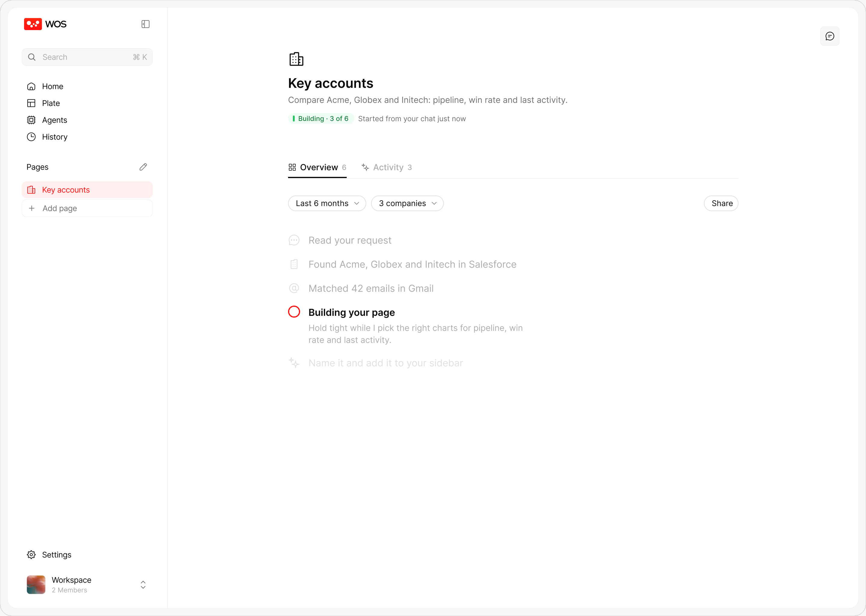Select the Key accounts page in sidebar
The width and height of the screenshot is (866, 616).
click(x=87, y=190)
